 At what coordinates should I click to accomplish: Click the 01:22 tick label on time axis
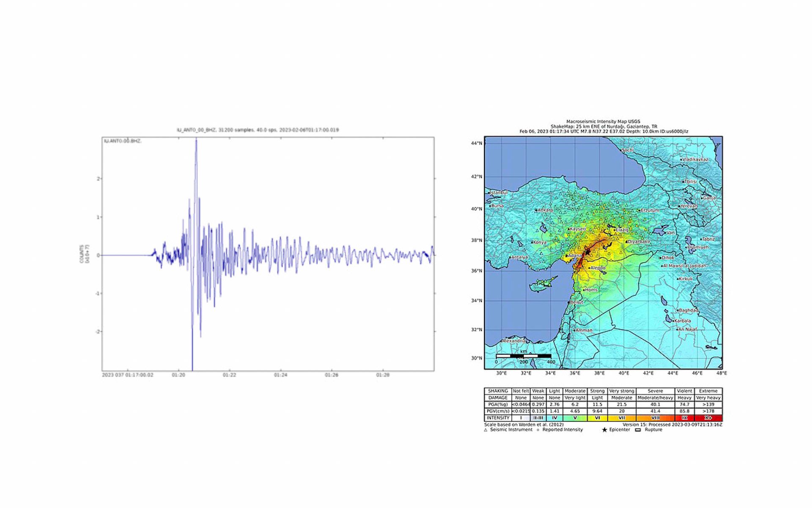pos(229,375)
